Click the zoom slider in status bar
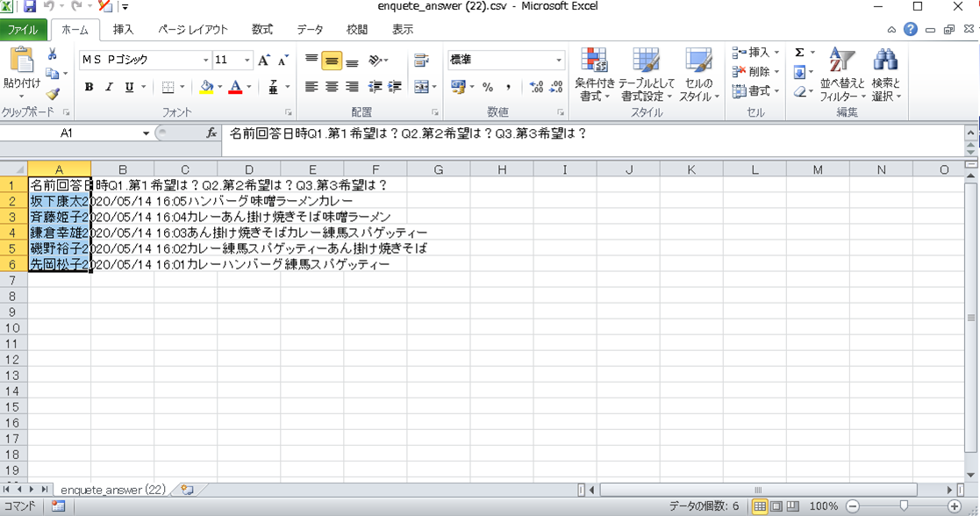The height and width of the screenshot is (516, 980). point(904,506)
